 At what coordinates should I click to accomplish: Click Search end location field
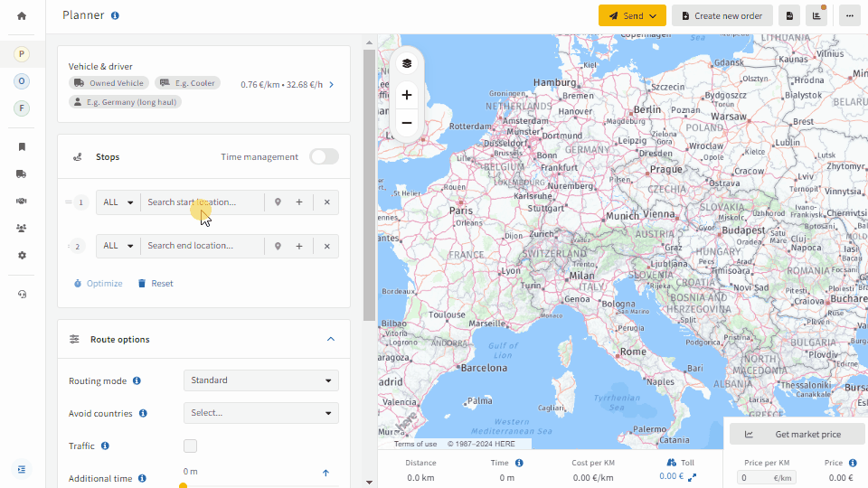[x=202, y=246]
